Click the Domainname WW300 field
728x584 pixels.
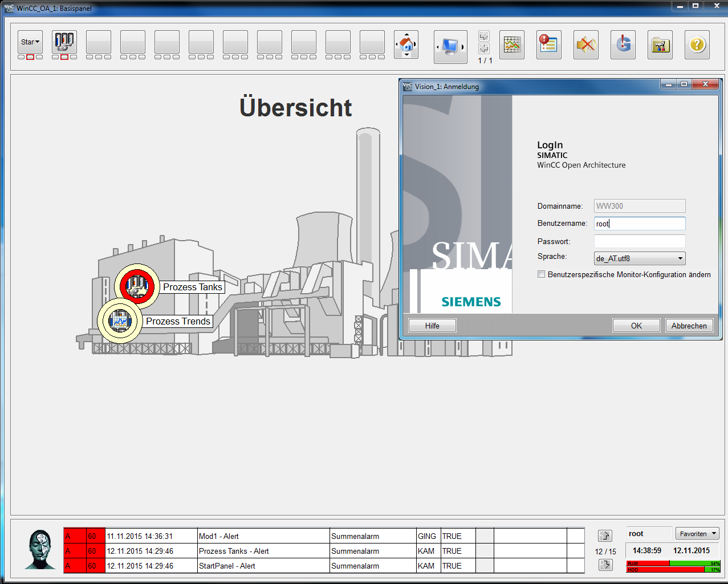pyautogui.click(x=640, y=206)
